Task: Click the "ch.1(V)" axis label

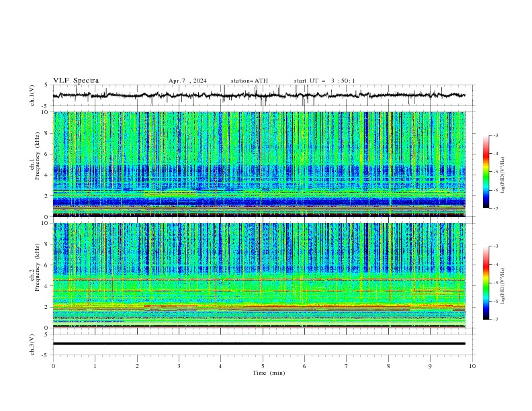Action: point(32,95)
